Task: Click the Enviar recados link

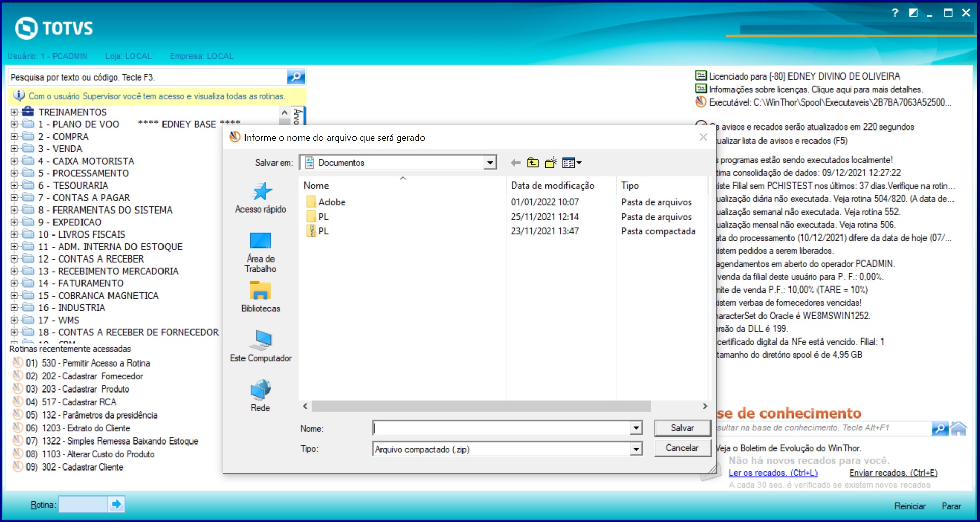Action: pyautogui.click(x=893, y=473)
